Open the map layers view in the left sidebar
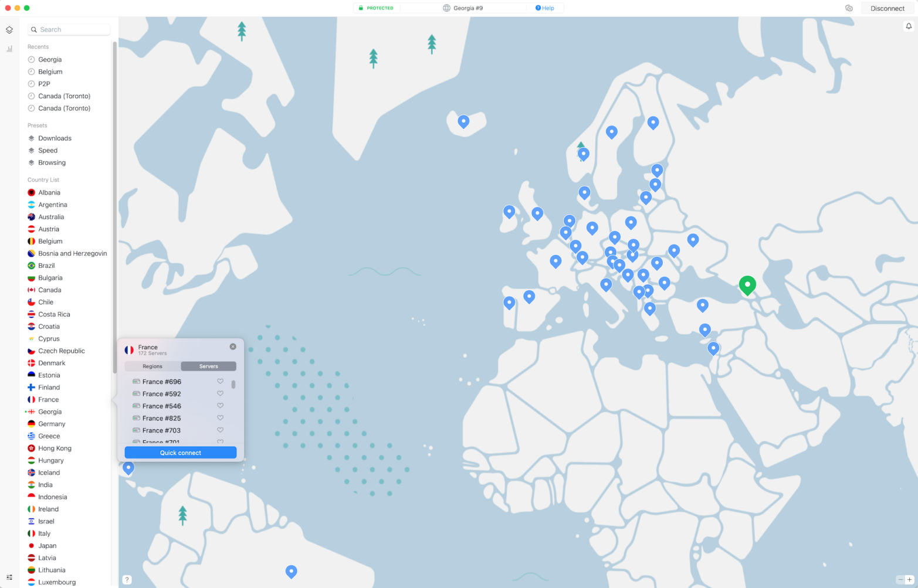Screen dimensions: 918x588 9,29
